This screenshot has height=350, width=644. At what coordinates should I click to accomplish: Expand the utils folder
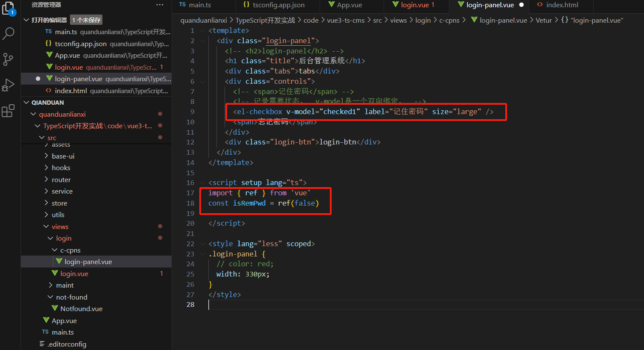pyautogui.click(x=46, y=215)
